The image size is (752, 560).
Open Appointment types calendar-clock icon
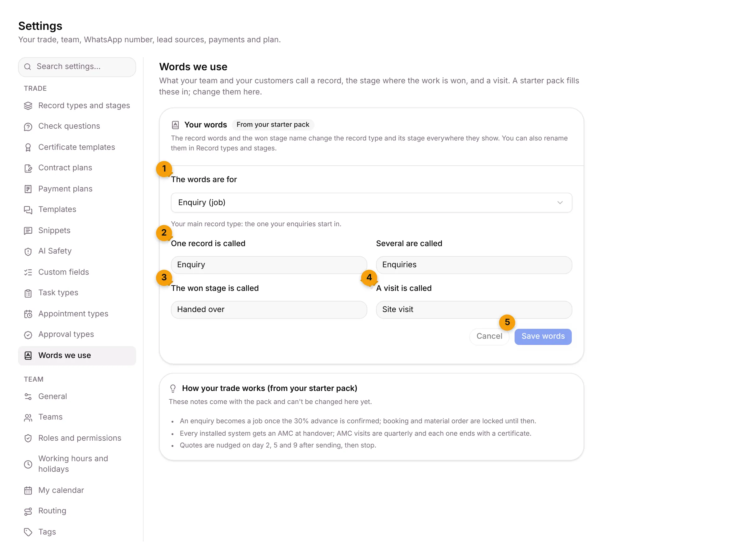coord(28,314)
